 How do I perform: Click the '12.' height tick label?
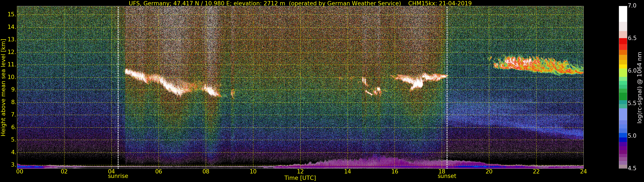(x=12, y=52)
